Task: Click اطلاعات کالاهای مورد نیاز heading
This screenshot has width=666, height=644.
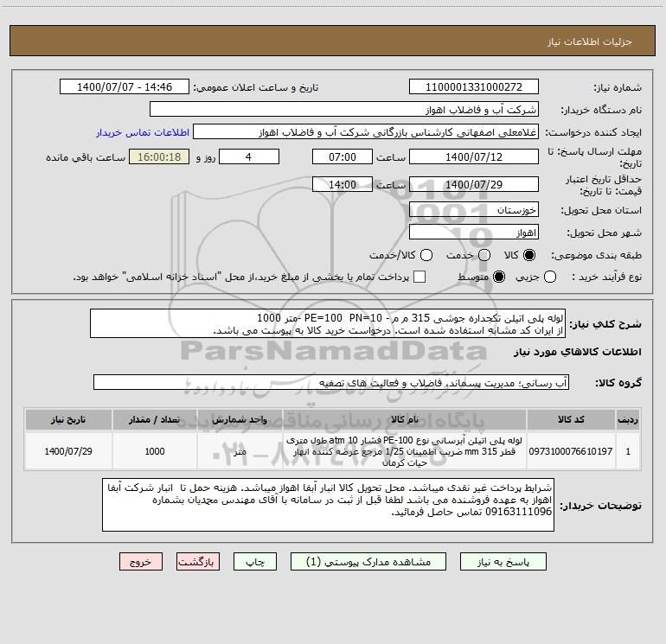Action: pos(578,352)
